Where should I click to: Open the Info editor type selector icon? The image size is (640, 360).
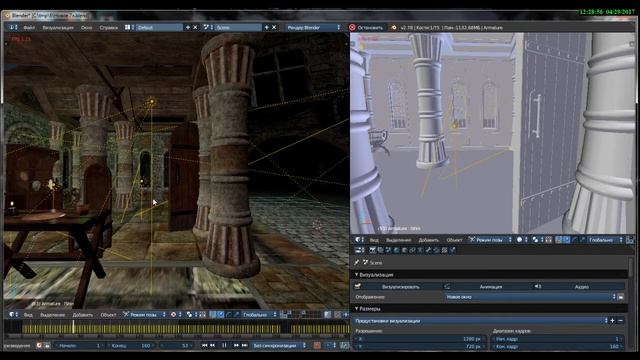(13, 27)
